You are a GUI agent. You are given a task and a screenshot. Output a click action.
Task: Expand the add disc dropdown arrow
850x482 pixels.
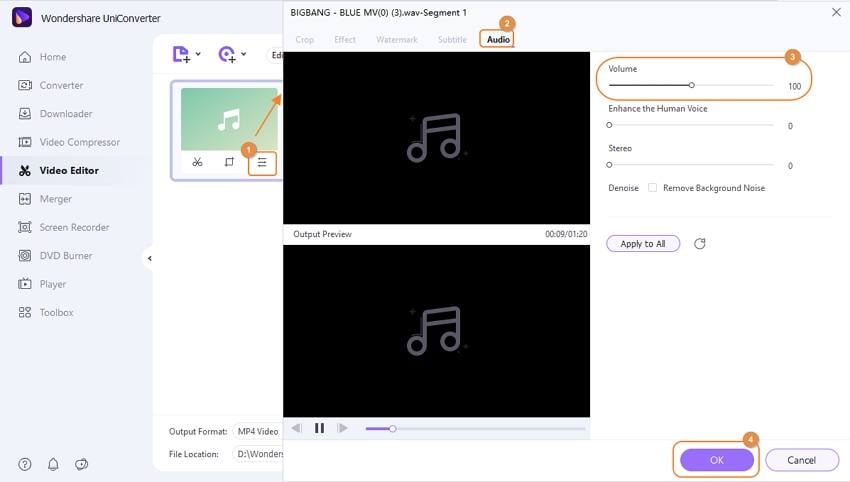[243, 54]
